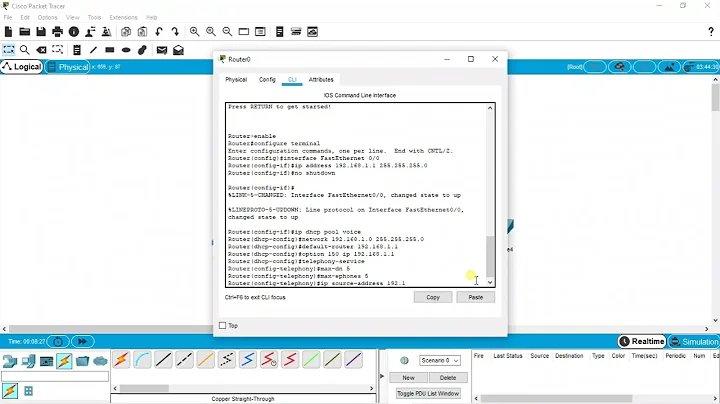This screenshot has width=720, height=404.
Task: Zoom out of the workspace
Action: click(227, 32)
